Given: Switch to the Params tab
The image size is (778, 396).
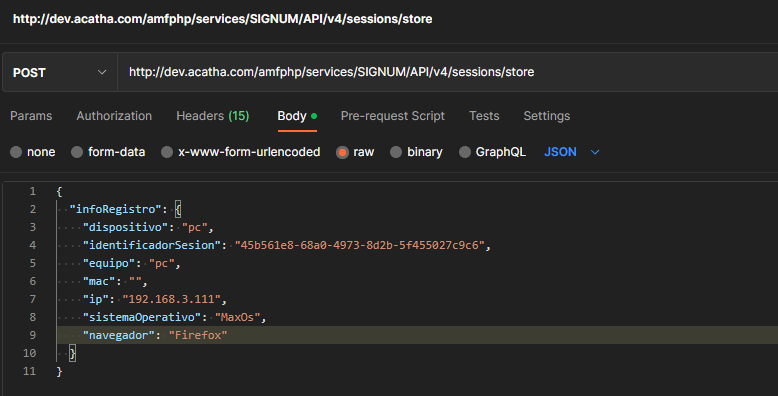Looking at the screenshot, I should point(31,116).
